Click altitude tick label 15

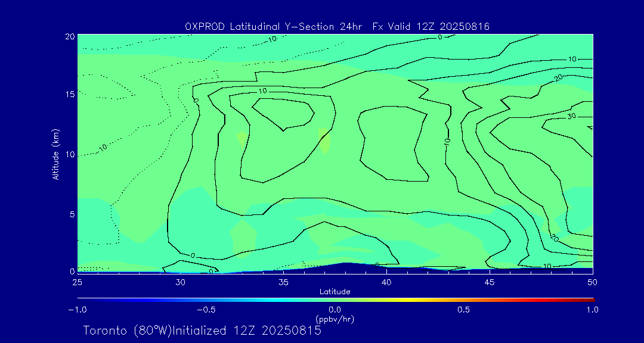click(69, 94)
